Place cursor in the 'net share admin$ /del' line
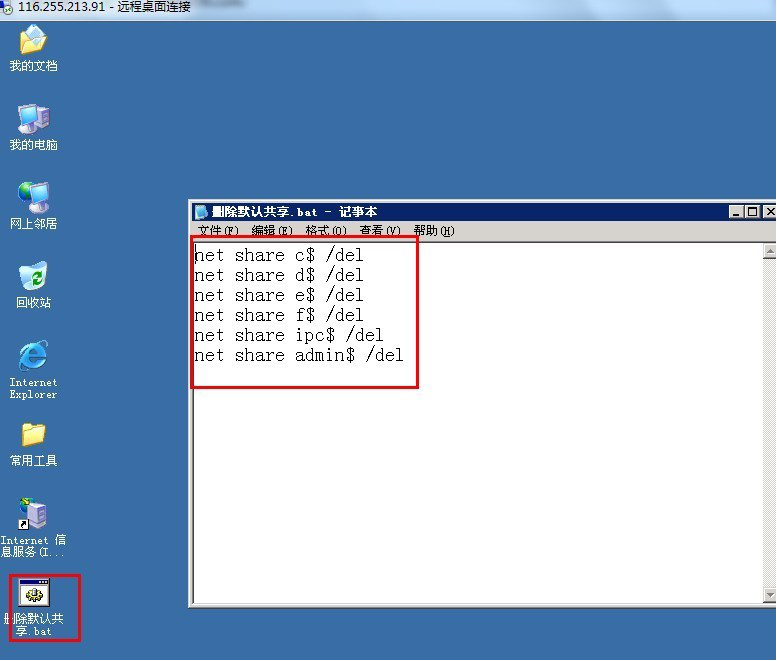This screenshot has width=777, height=661. click(298, 355)
